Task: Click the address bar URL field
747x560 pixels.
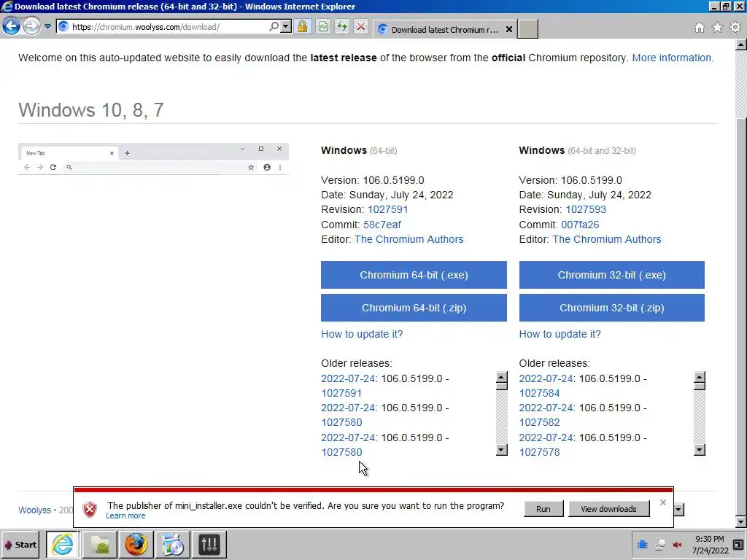Action: pos(169,27)
